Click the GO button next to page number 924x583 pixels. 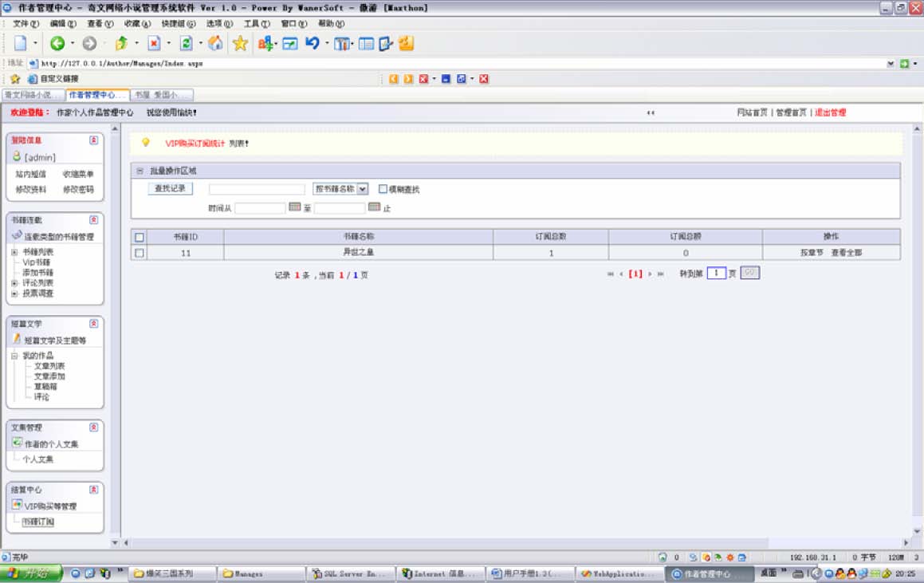click(x=749, y=273)
